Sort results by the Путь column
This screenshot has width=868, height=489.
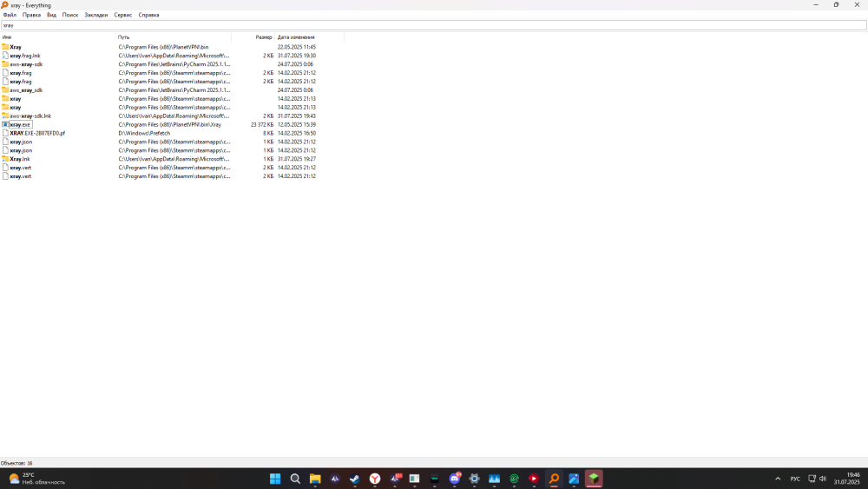point(174,37)
